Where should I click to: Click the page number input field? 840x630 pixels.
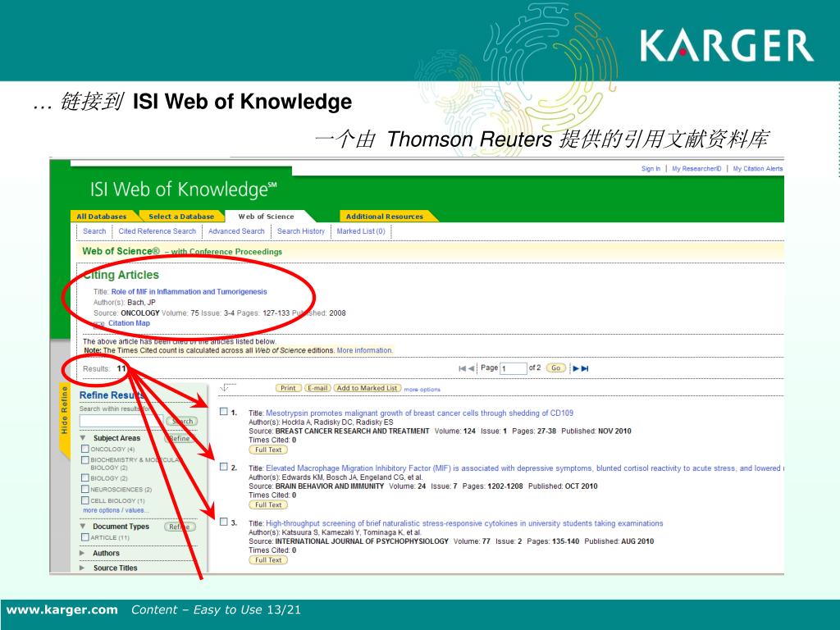point(514,368)
